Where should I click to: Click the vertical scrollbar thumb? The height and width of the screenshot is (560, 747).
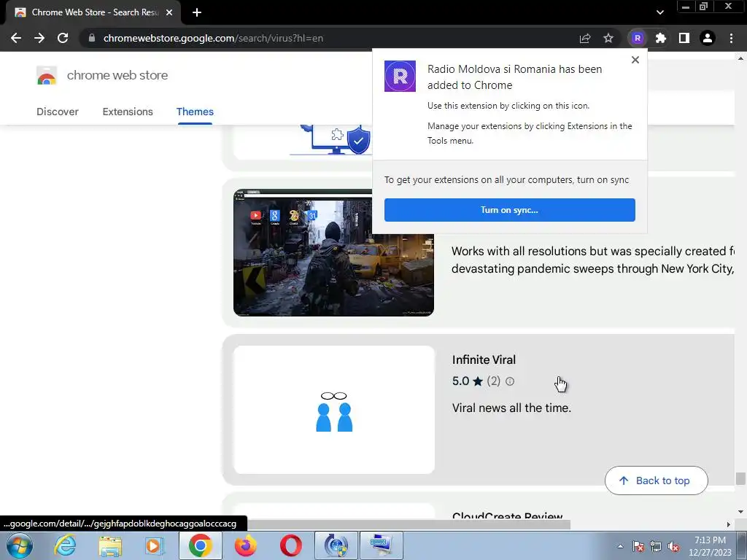740,478
